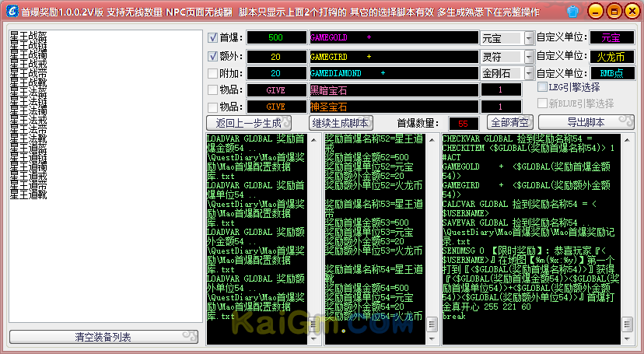Viewport: 644px width, 354px height.
Task: Click the line 奖励额外金额54=20
Action: [364, 307]
